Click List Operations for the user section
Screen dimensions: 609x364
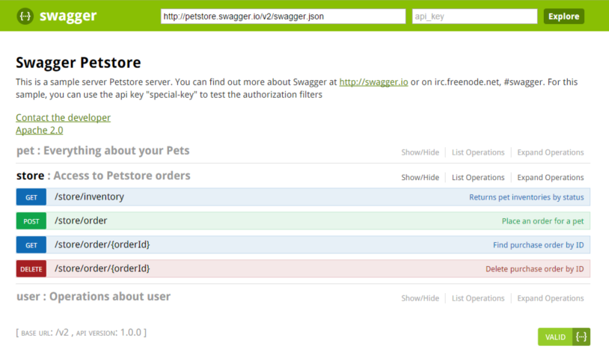478,298
